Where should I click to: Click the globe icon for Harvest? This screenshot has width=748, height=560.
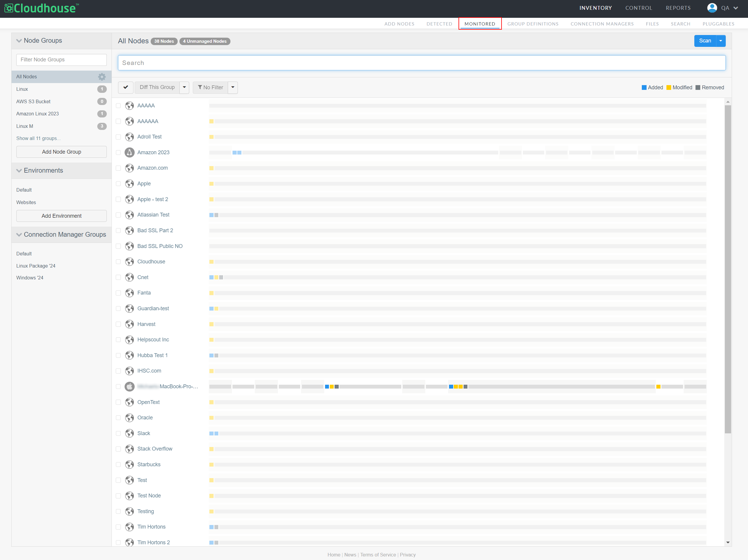[x=130, y=324]
